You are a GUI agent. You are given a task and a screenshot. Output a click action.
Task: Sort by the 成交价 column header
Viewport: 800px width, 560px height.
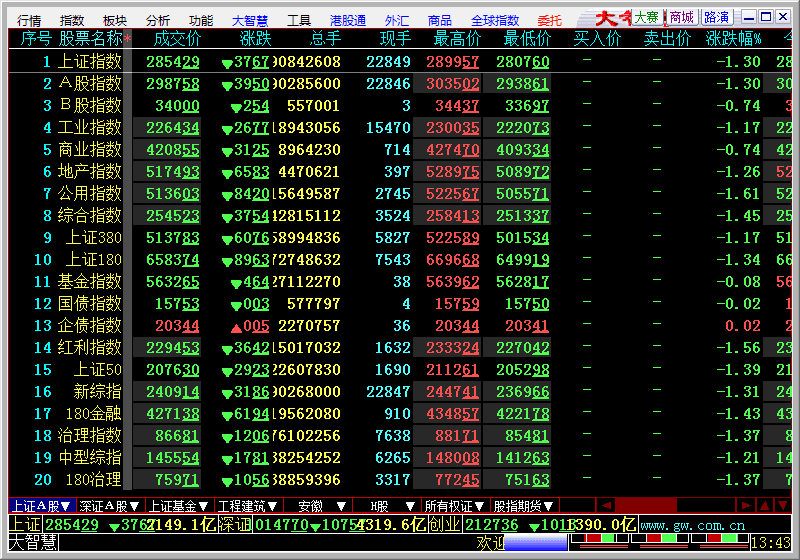tap(177, 38)
